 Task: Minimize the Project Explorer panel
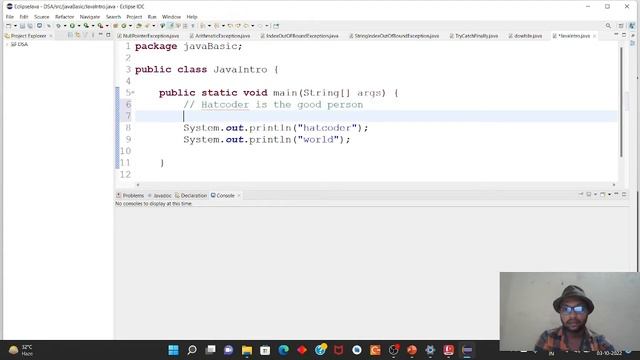pos(100,35)
